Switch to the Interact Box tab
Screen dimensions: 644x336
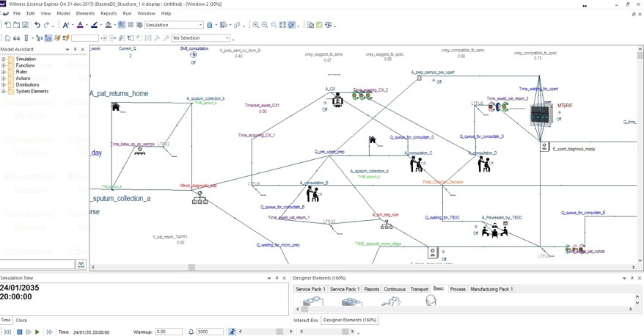pos(306,320)
